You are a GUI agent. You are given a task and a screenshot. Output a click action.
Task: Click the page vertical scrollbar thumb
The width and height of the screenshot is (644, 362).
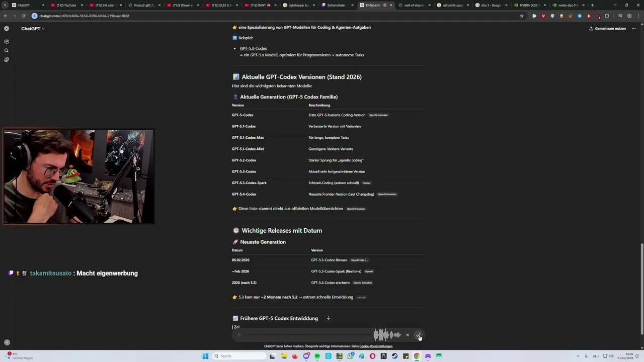coord(641,289)
